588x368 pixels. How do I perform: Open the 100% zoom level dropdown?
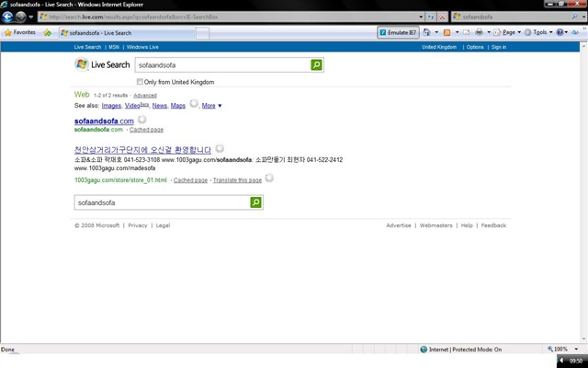coord(576,350)
